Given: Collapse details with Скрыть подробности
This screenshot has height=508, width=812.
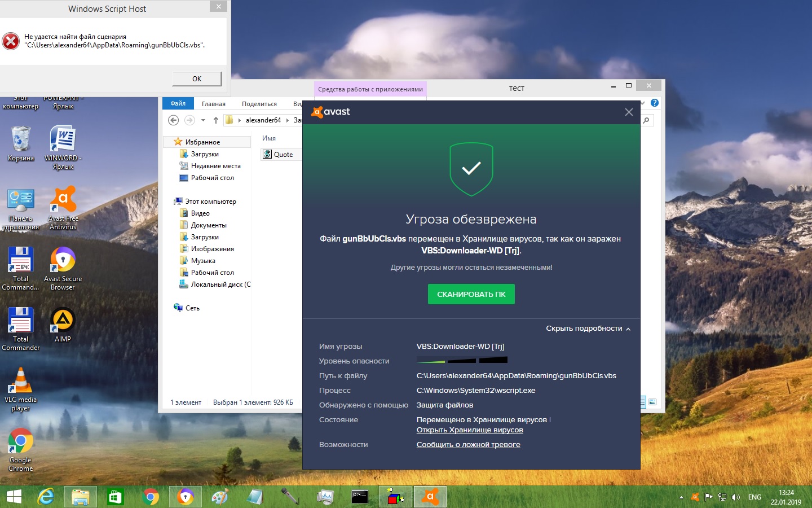Looking at the screenshot, I should point(588,329).
